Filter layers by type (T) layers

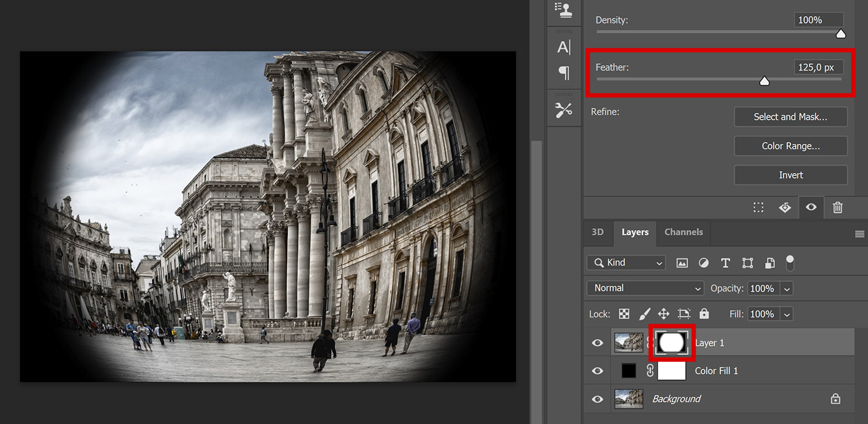coord(725,263)
